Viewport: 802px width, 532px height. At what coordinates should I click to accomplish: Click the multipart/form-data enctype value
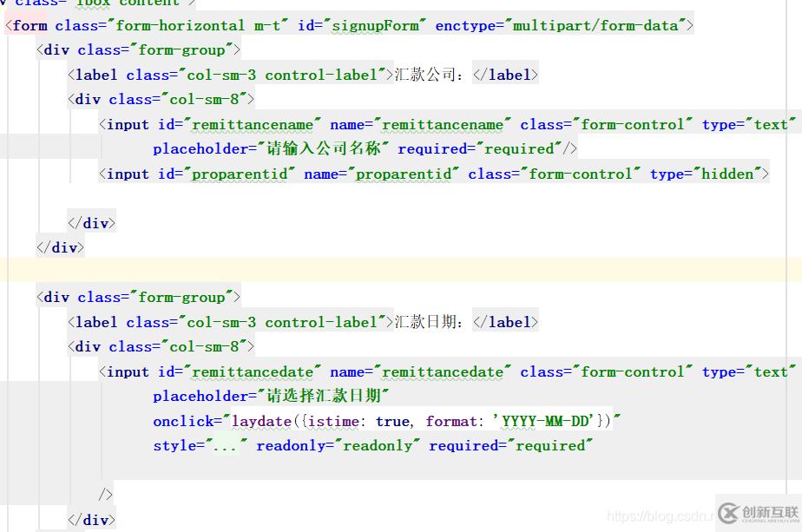[595, 25]
